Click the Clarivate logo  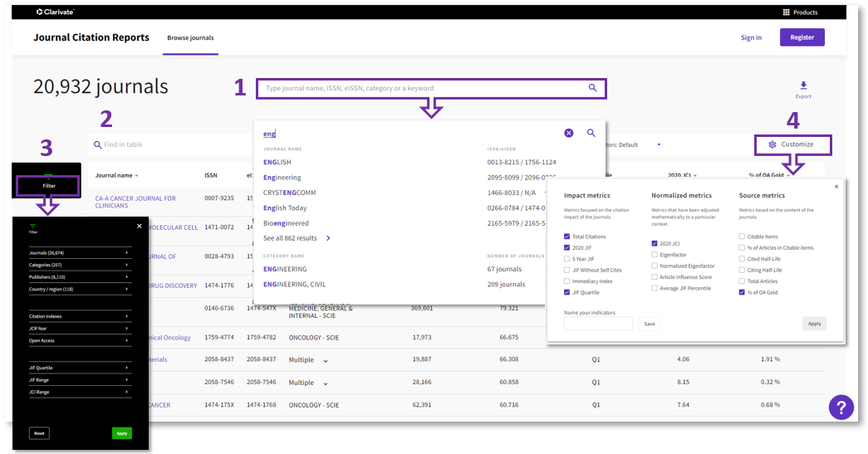56,12
